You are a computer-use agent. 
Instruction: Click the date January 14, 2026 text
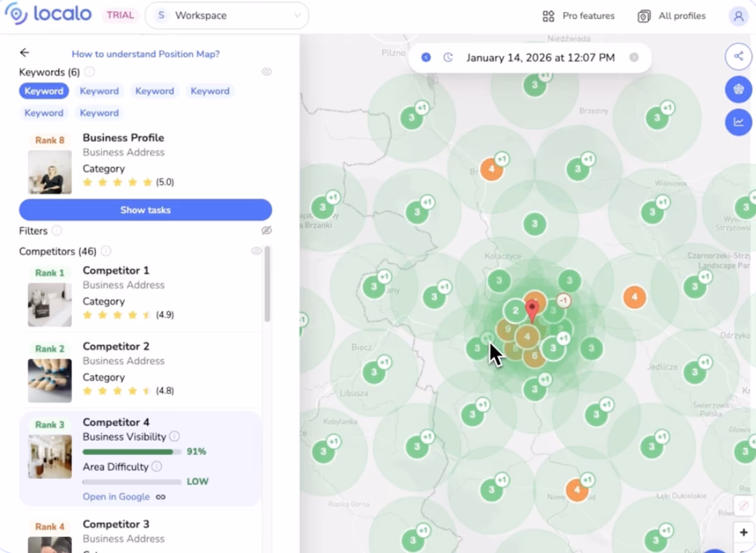click(x=540, y=58)
